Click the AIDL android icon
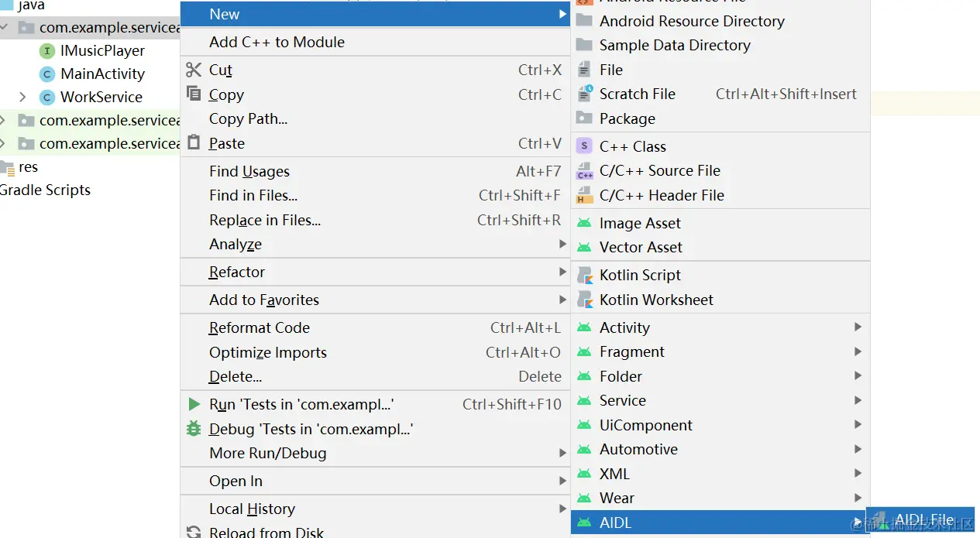Viewport: 980px width, 538px height. [x=585, y=523]
